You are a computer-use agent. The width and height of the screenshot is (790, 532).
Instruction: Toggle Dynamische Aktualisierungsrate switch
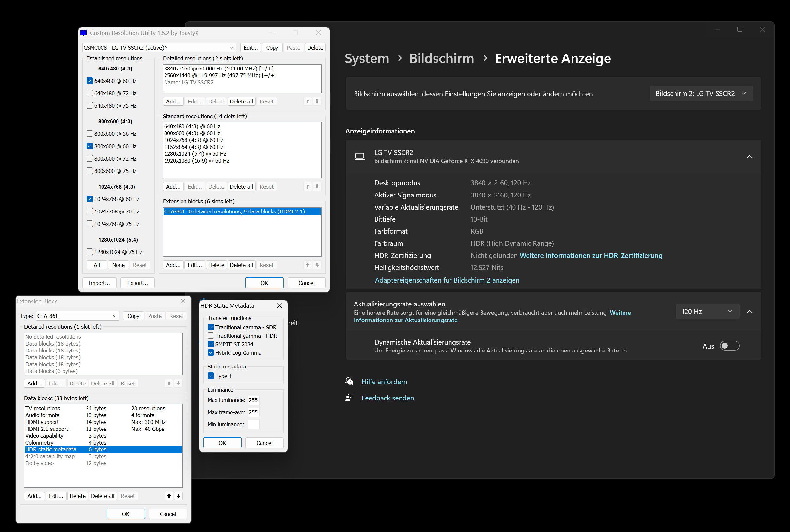729,346
